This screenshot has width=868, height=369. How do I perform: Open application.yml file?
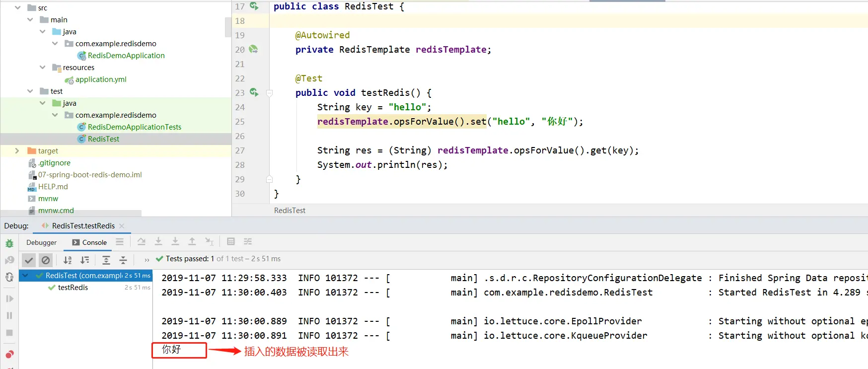coord(101,79)
